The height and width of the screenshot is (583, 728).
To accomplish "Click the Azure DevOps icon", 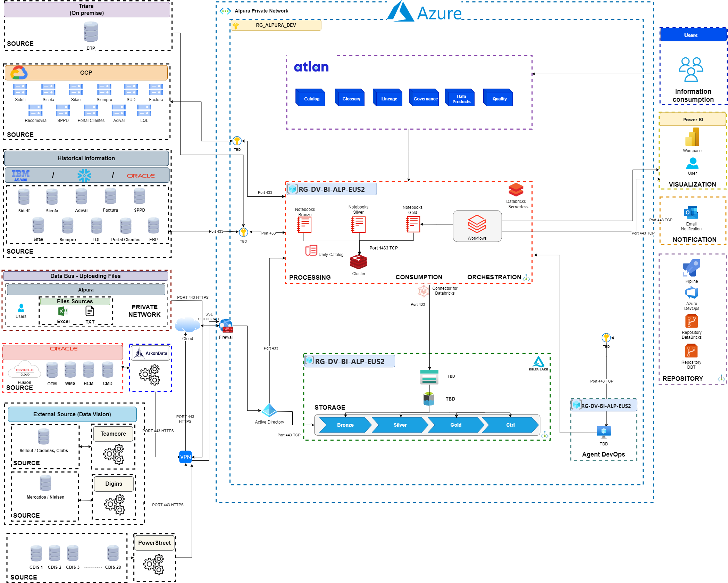I will pos(692,293).
